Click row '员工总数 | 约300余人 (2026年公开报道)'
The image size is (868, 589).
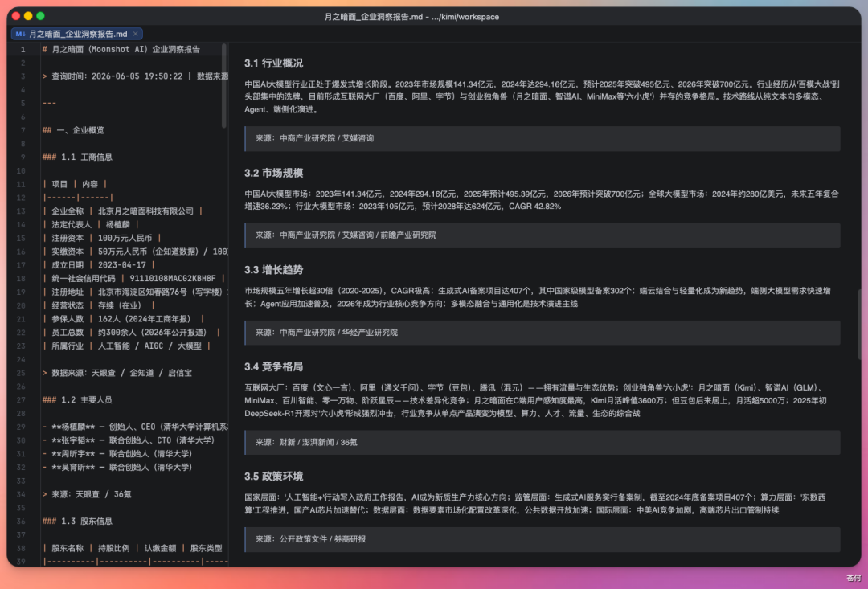(x=131, y=332)
